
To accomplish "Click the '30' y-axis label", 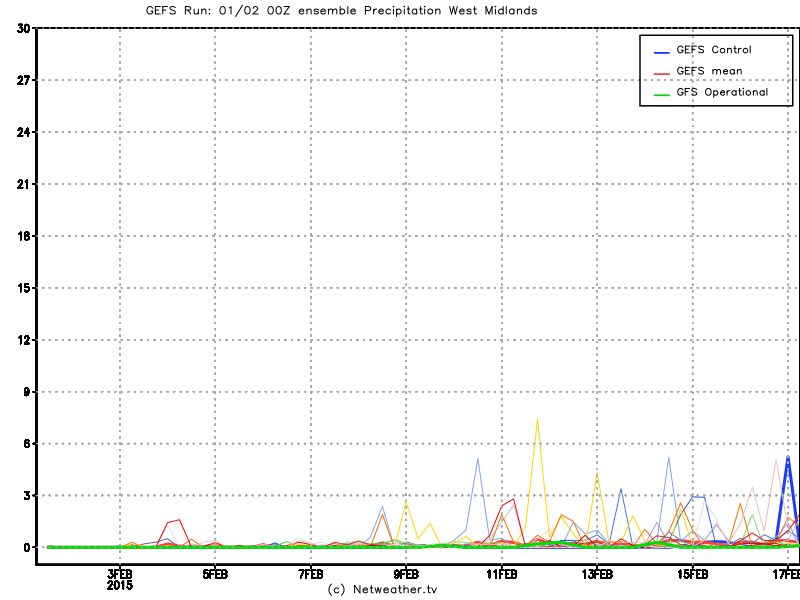I will click(23, 28).
